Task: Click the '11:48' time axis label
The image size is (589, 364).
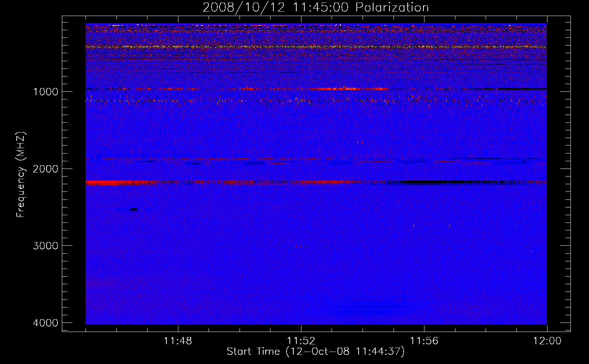Action: click(x=178, y=341)
